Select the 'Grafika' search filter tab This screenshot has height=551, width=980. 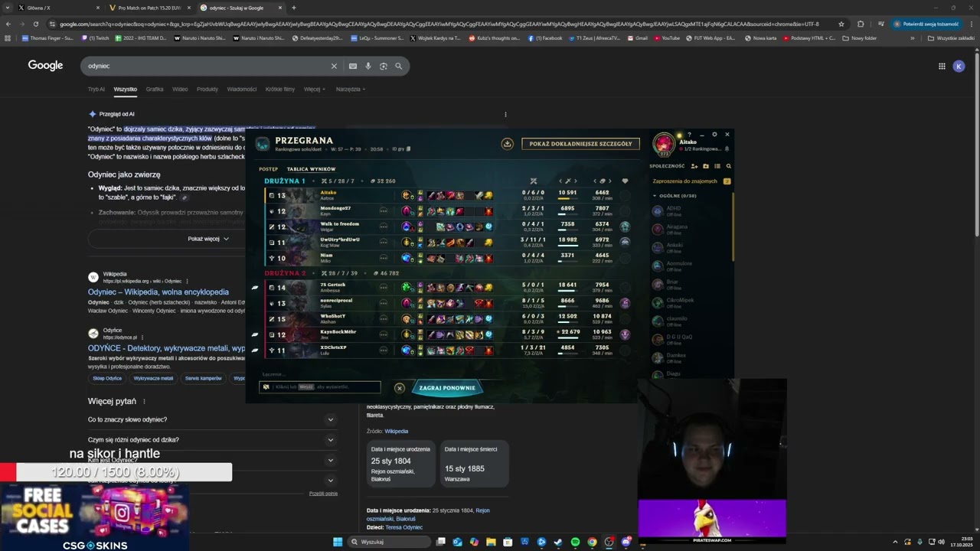pos(155,89)
